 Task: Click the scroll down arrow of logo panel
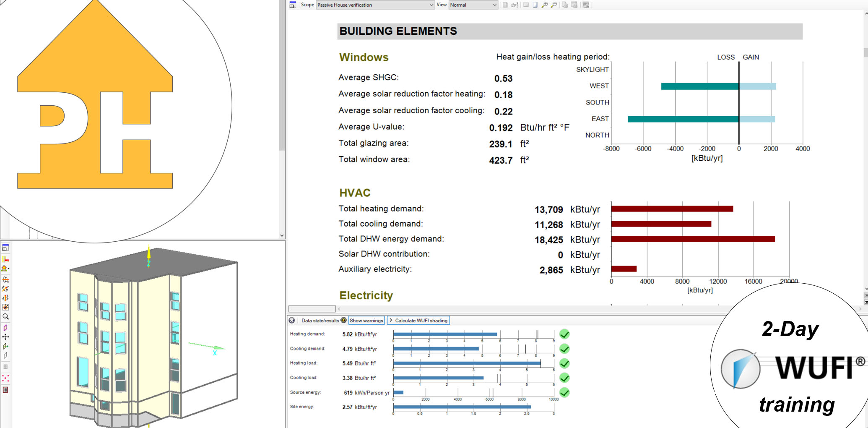point(282,235)
